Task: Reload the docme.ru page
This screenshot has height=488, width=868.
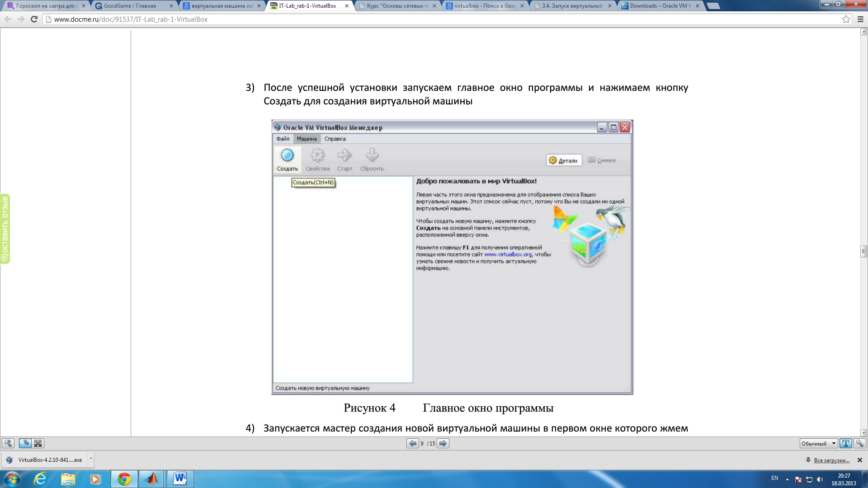Action: (x=34, y=19)
